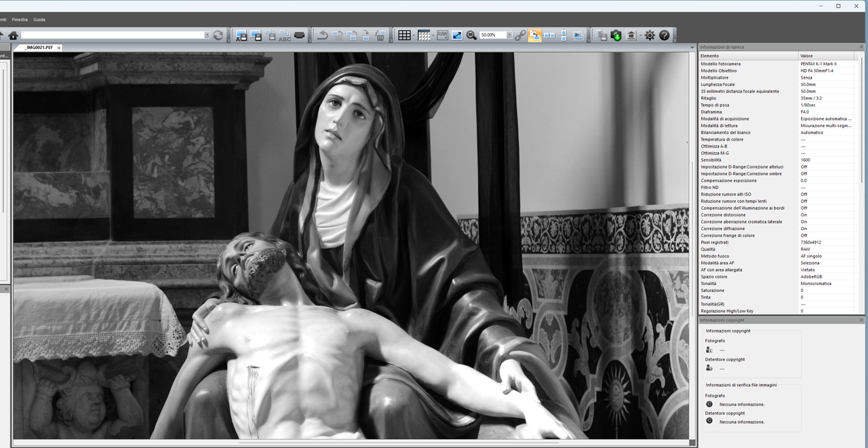This screenshot has height=448, width=868.
Task: Click the delete trash icon in the toolbar
Action: [380, 35]
